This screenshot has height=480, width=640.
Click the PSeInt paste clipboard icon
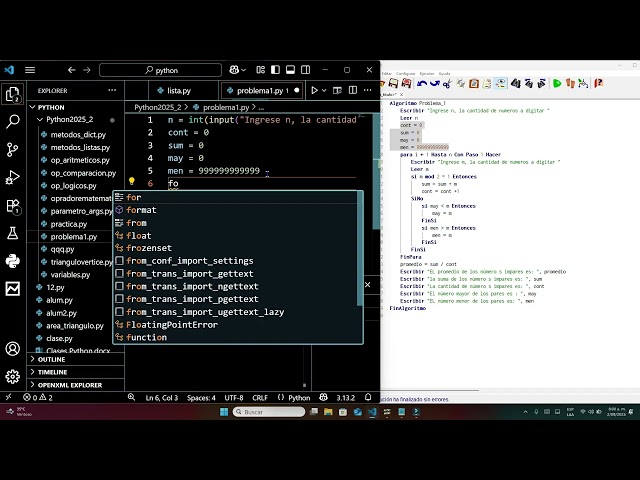click(x=474, y=84)
